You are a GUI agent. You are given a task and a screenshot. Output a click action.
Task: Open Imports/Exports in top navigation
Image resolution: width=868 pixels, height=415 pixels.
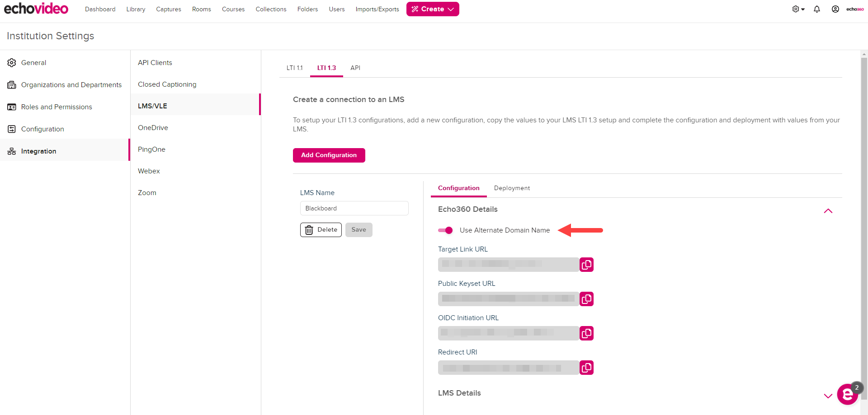[x=377, y=9]
